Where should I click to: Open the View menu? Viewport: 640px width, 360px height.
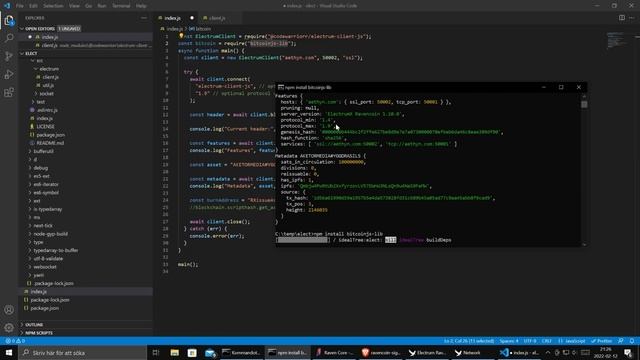pyautogui.click(x=74, y=6)
